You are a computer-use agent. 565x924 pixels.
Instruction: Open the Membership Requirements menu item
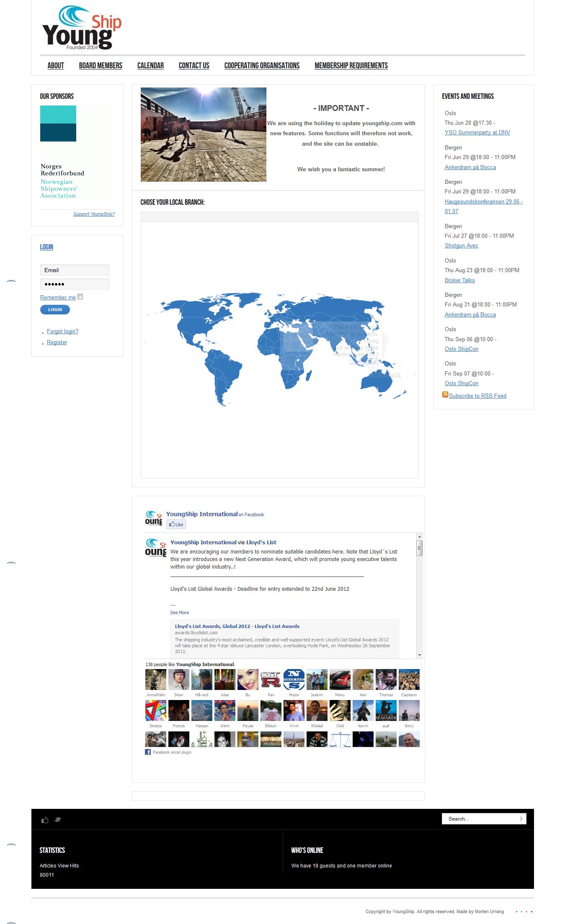[x=351, y=65]
